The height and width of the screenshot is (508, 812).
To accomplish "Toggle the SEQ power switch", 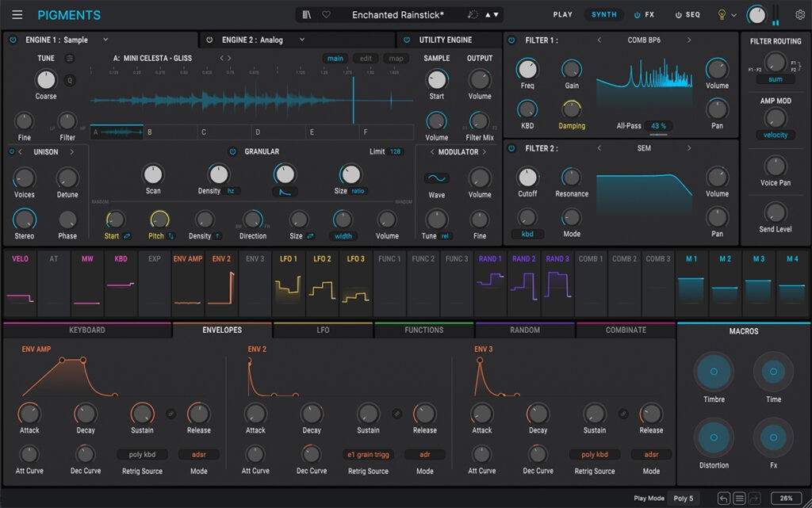I will click(679, 15).
